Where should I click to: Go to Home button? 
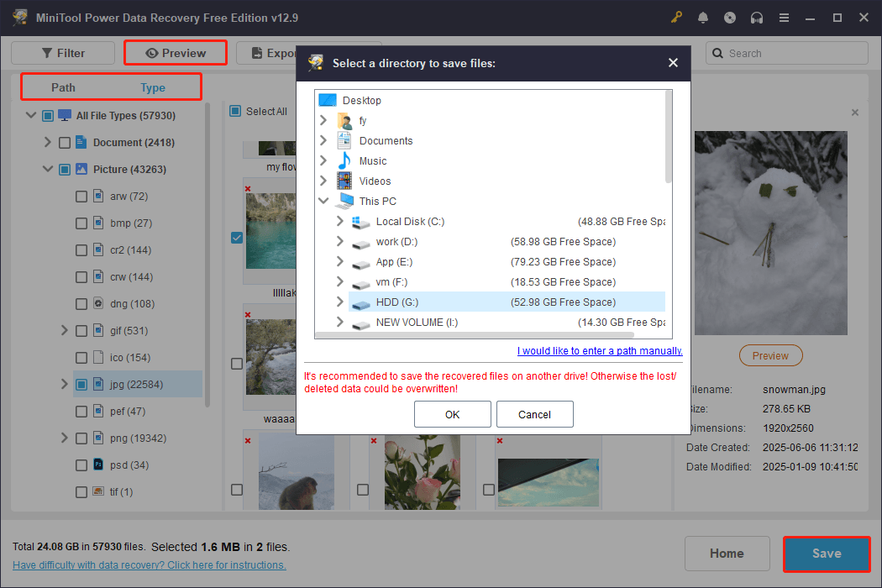pyautogui.click(x=727, y=554)
